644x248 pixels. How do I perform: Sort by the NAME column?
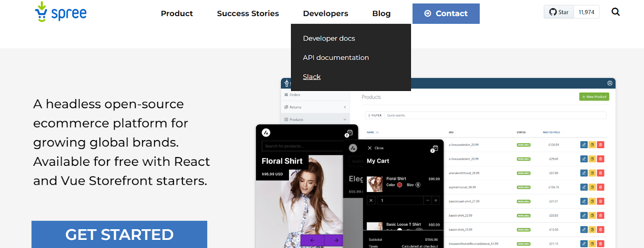pyautogui.click(x=373, y=132)
